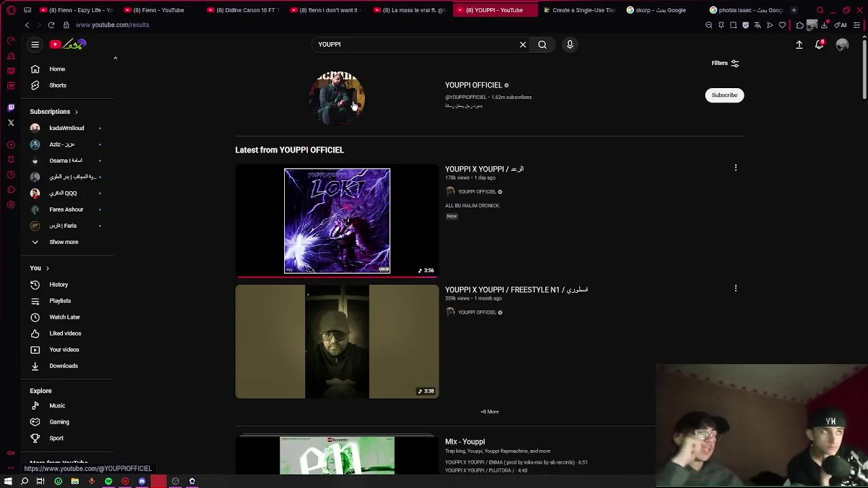Switch to the Flenn - Eazy Life tab
The height and width of the screenshot is (488, 868).
pos(77,10)
